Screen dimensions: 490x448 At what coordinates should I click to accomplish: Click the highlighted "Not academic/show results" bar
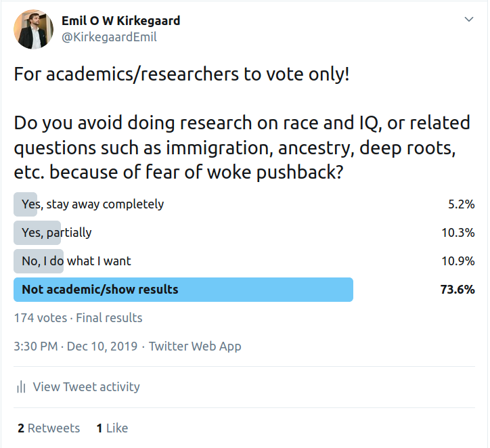click(x=183, y=289)
